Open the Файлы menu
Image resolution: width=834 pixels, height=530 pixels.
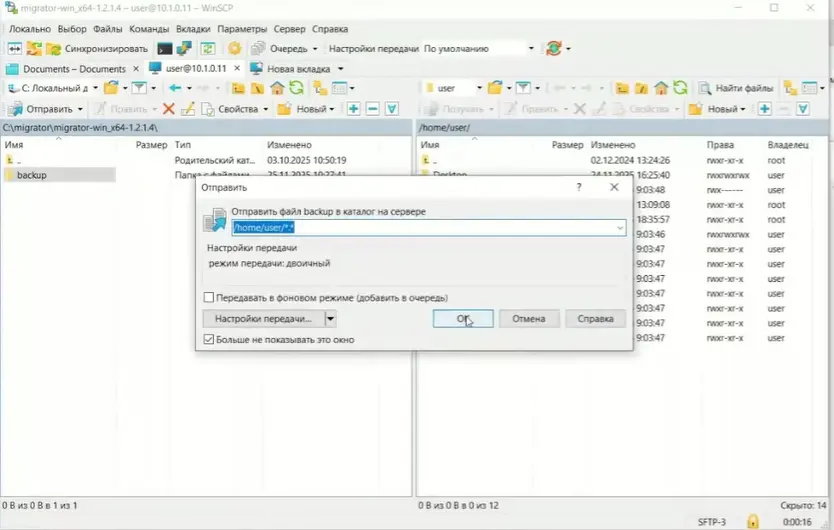tap(107, 29)
